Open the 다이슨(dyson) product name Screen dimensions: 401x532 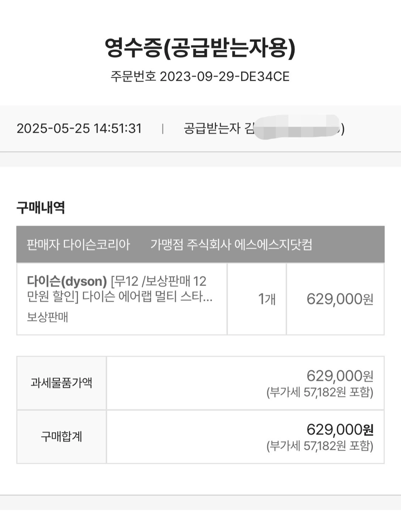coord(67,281)
